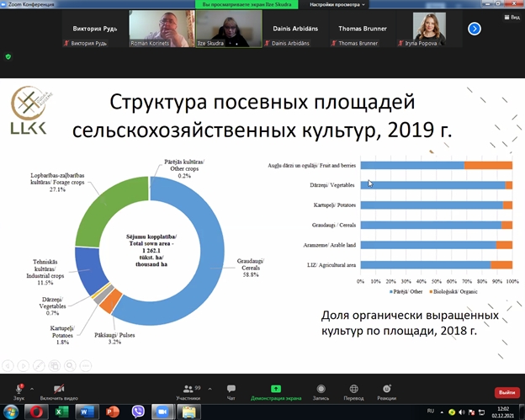Click the green encryption shield icon
This screenshot has height=420, width=525.
coord(8,56)
